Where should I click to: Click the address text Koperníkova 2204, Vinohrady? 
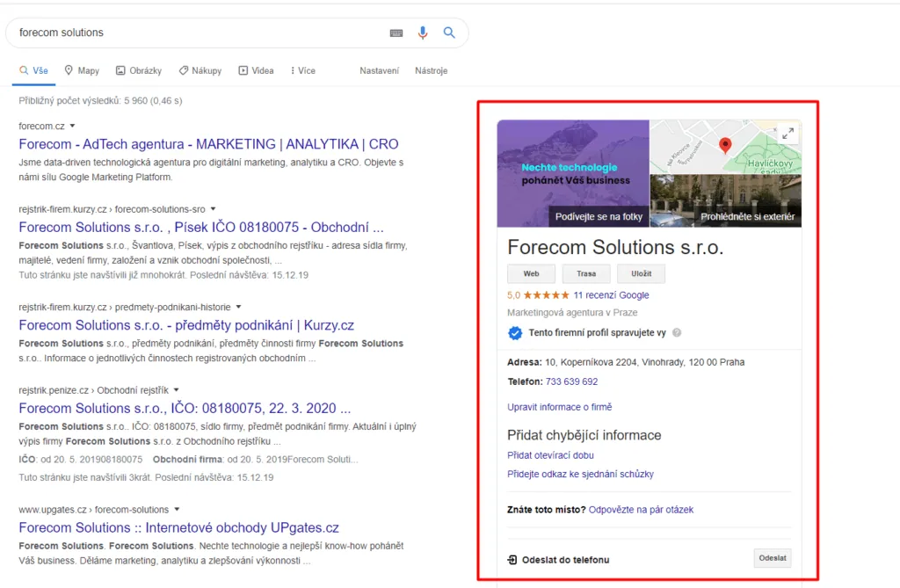click(644, 362)
